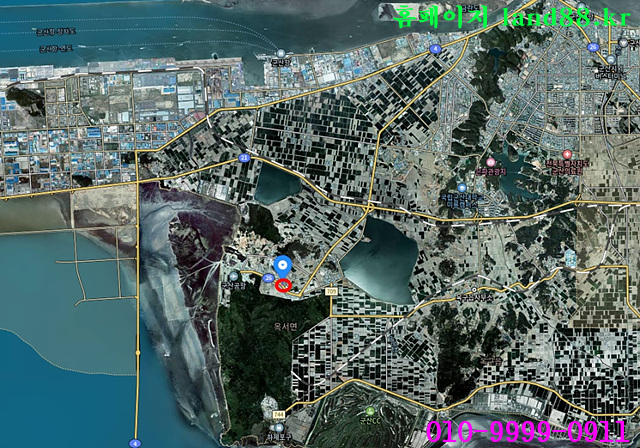Image resolution: width=640 pixels, height=448 pixels.
Task: Click the route 709 road badge
Action: [329, 291]
